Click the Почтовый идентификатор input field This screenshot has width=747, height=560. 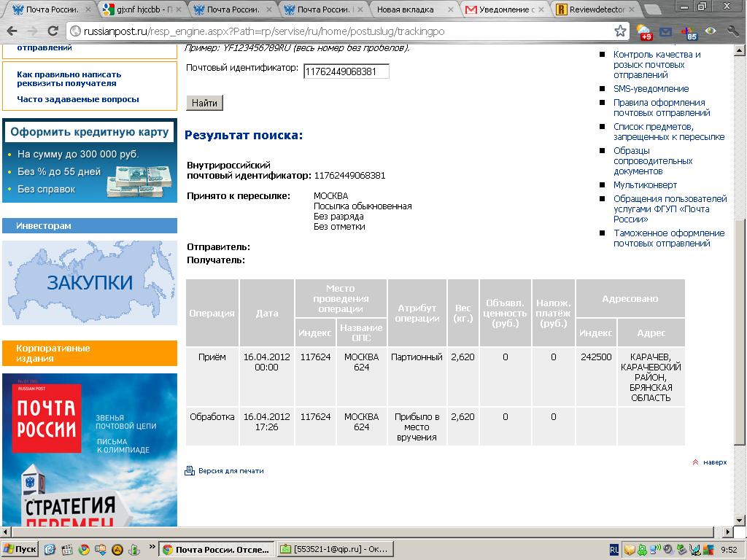point(346,71)
